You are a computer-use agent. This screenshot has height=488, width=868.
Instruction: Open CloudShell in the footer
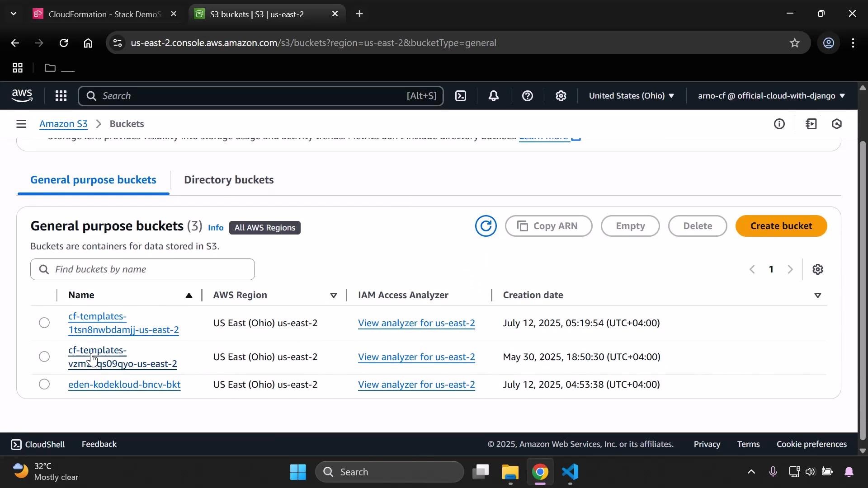38,445
